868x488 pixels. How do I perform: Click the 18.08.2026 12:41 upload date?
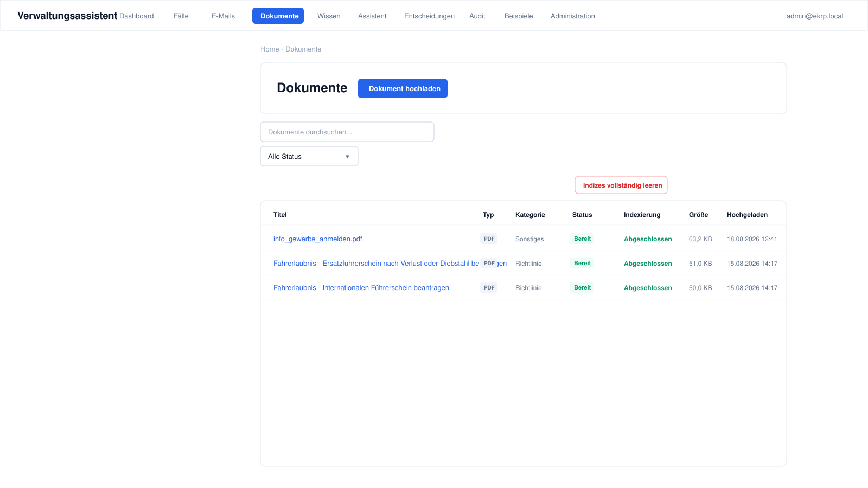click(752, 239)
